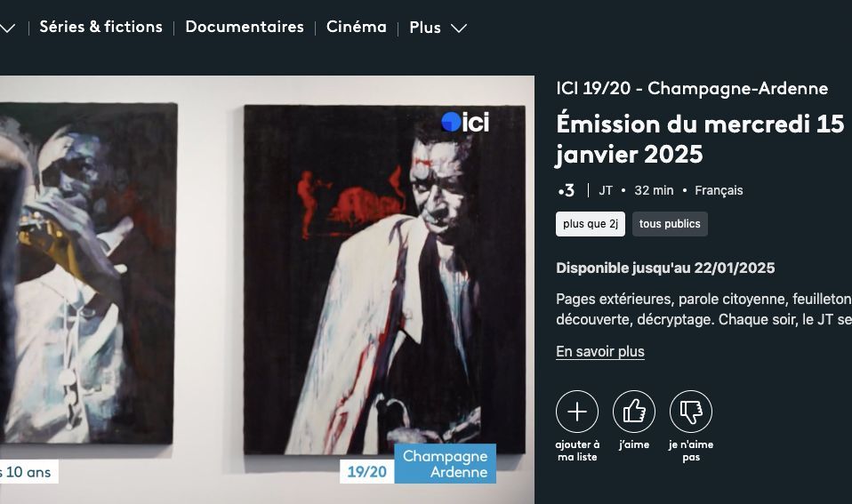852x504 pixels.
Task: Click the France 3 channel logo
Action: pyautogui.click(x=567, y=190)
